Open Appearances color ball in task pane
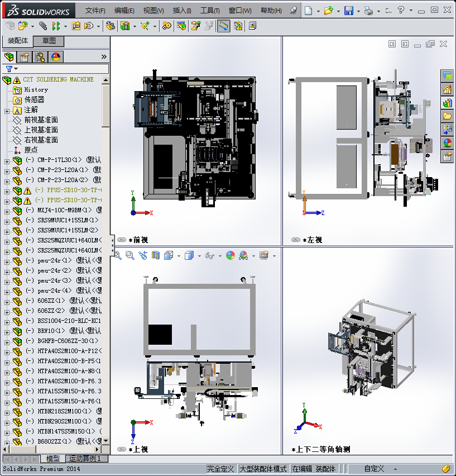456x476 pixels. 447,142
